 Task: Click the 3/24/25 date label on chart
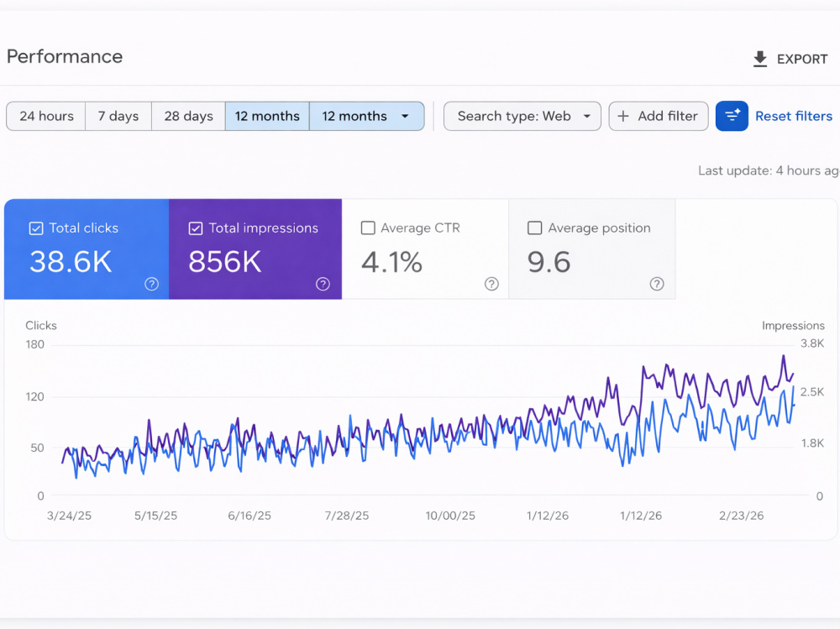pos(69,516)
